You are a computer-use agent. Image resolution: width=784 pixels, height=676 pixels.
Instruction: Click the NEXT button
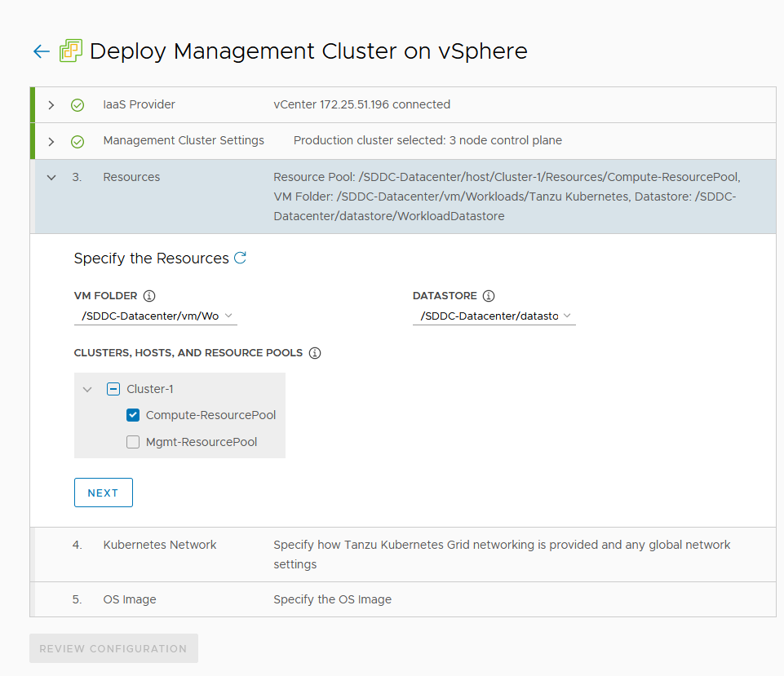click(104, 493)
